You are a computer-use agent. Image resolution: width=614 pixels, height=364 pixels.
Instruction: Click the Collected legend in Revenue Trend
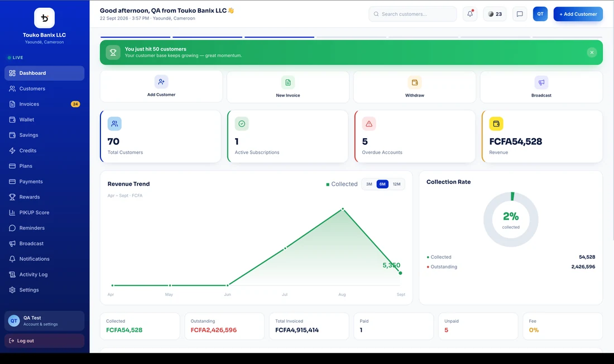pyautogui.click(x=342, y=184)
